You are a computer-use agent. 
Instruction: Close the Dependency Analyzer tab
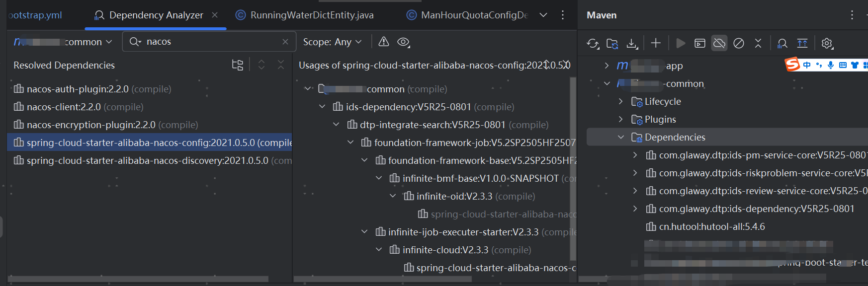[x=215, y=15]
